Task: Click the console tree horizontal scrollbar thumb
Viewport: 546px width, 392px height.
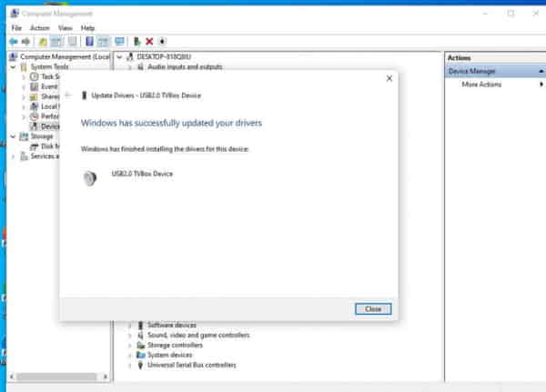Action: pyautogui.click(x=56, y=377)
